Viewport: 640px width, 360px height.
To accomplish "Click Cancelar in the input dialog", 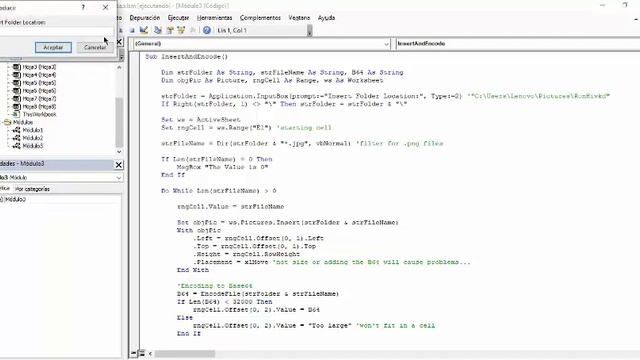I will 95,47.
